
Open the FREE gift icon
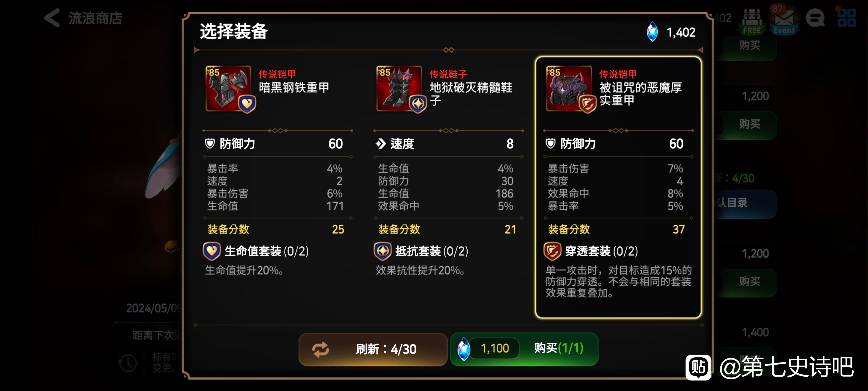752,21
